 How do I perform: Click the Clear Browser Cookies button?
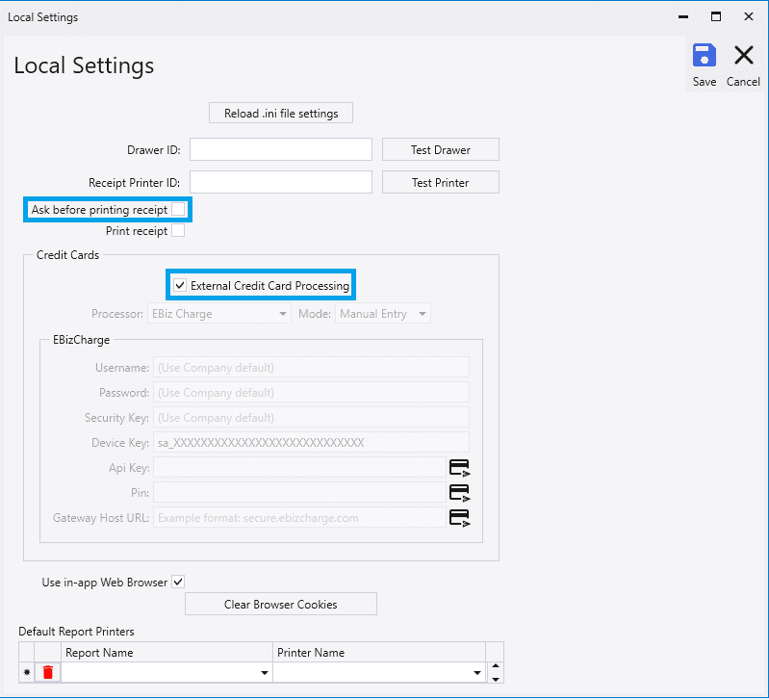tap(281, 605)
